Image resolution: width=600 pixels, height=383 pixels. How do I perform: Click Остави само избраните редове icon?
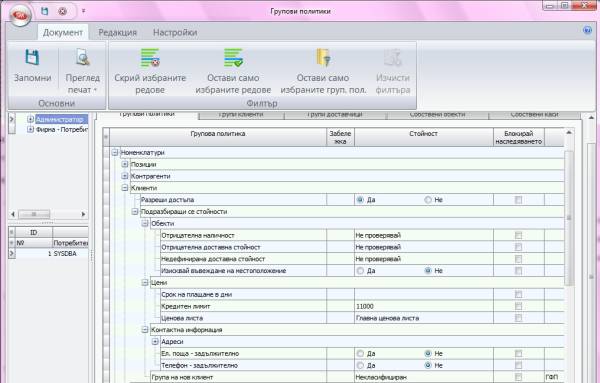(x=233, y=57)
